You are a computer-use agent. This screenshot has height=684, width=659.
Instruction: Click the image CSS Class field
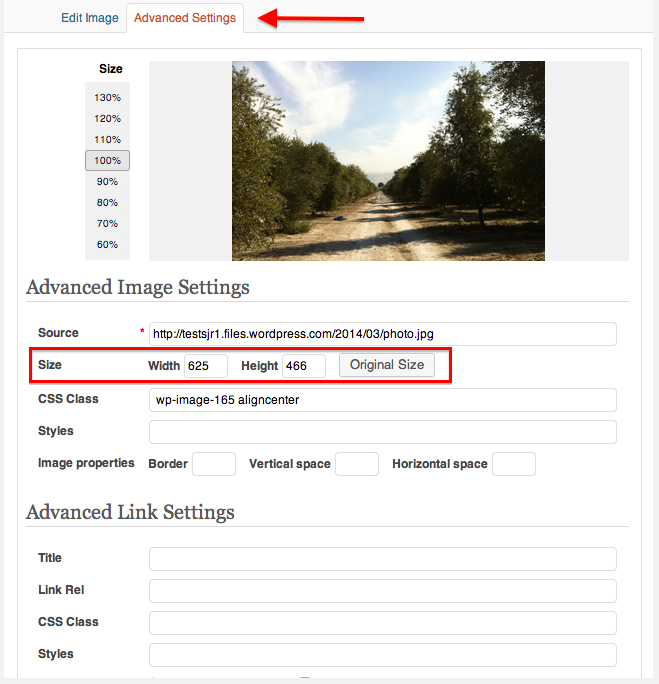click(x=382, y=400)
